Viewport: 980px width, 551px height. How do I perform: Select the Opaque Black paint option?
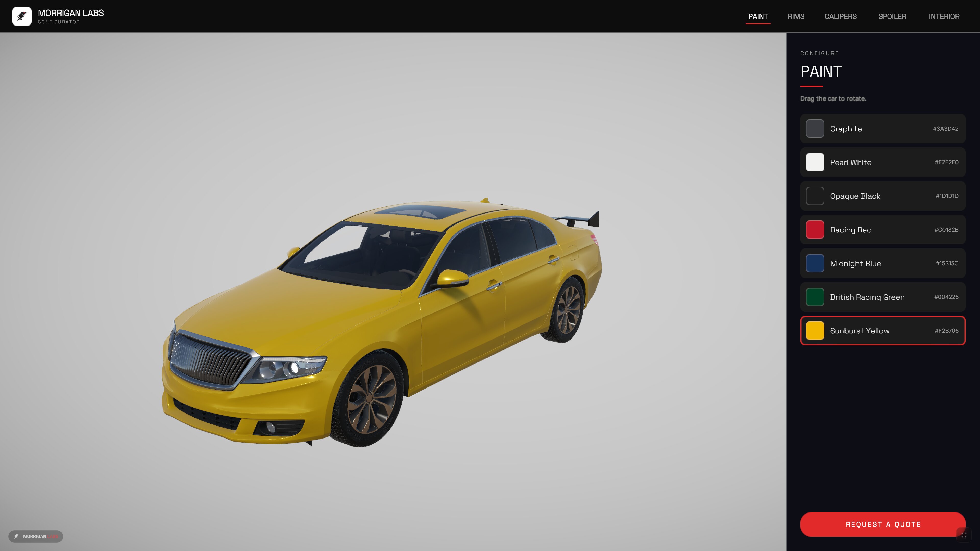(883, 196)
